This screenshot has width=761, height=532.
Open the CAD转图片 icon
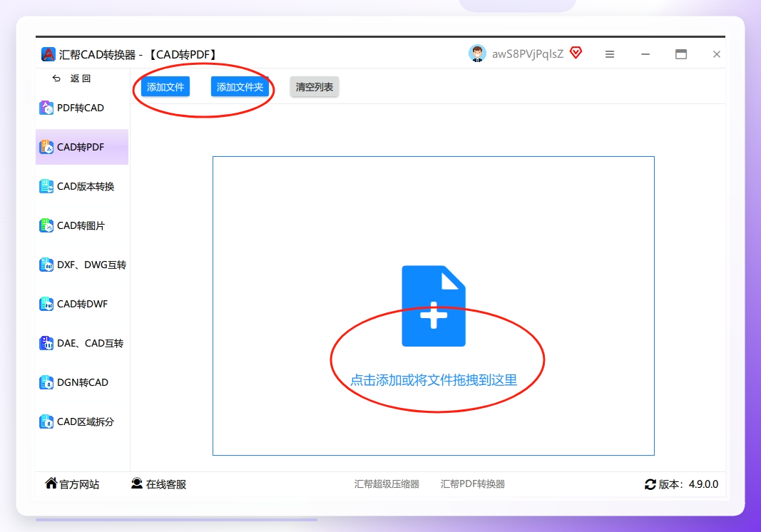pos(46,226)
